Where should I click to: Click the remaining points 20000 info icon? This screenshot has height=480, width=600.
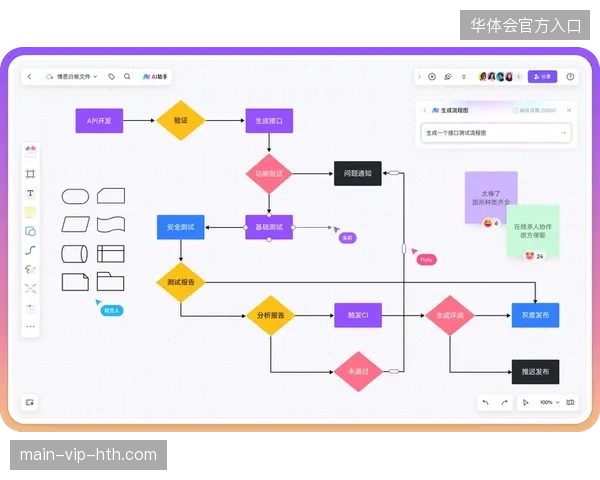515,110
